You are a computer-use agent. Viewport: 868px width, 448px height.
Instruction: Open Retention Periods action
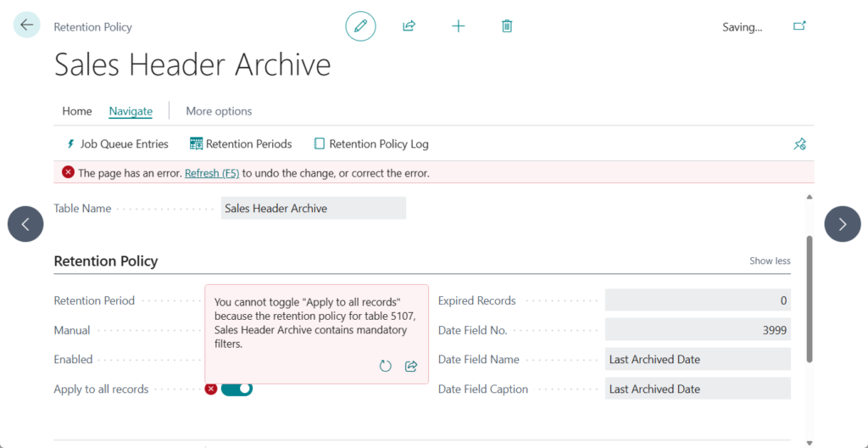(241, 144)
